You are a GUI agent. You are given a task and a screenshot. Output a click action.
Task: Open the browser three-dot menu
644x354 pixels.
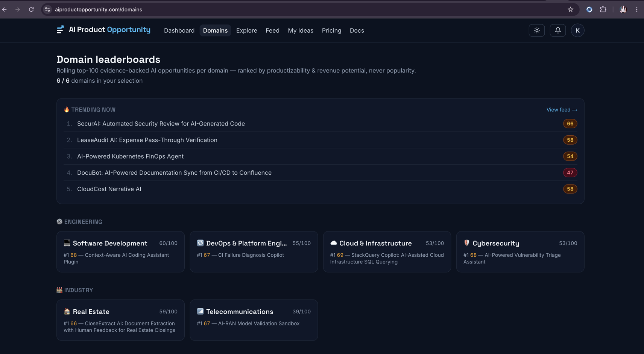(636, 9)
